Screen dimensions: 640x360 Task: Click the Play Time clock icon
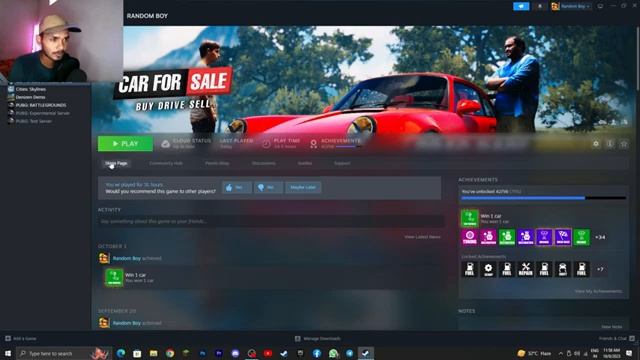coord(266,144)
